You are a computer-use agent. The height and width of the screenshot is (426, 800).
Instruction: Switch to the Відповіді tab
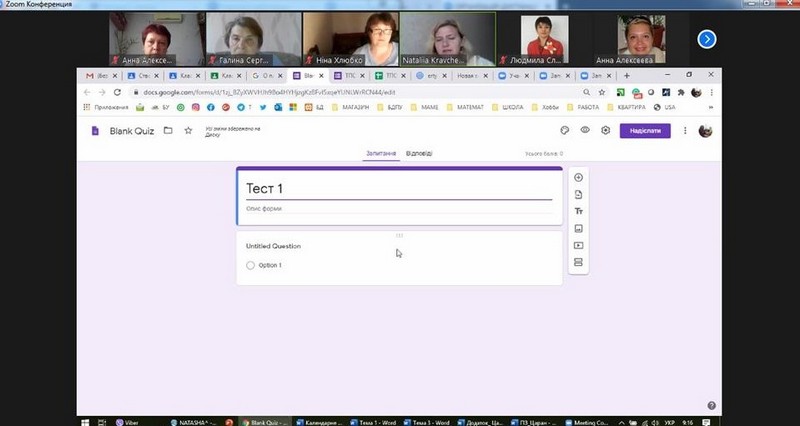tap(419, 153)
